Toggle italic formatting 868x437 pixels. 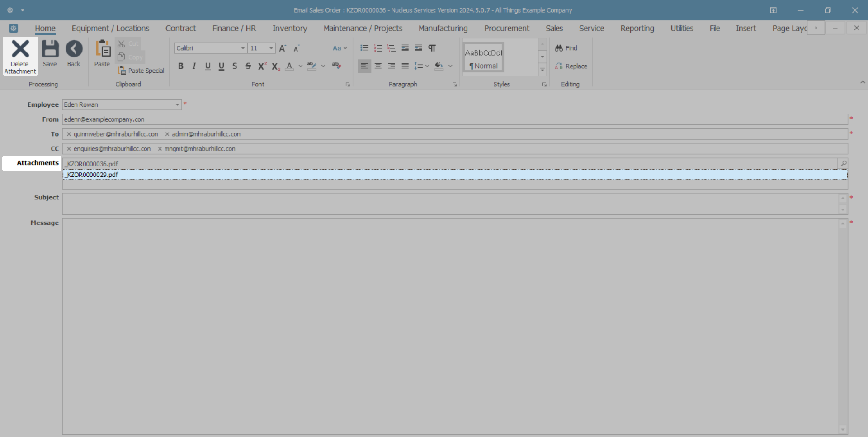tap(194, 66)
